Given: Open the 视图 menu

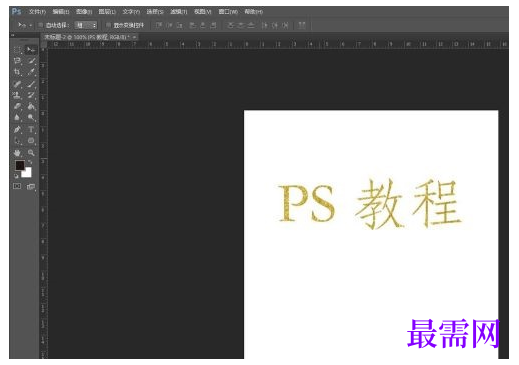Looking at the screenshot, I should point(203,12).
